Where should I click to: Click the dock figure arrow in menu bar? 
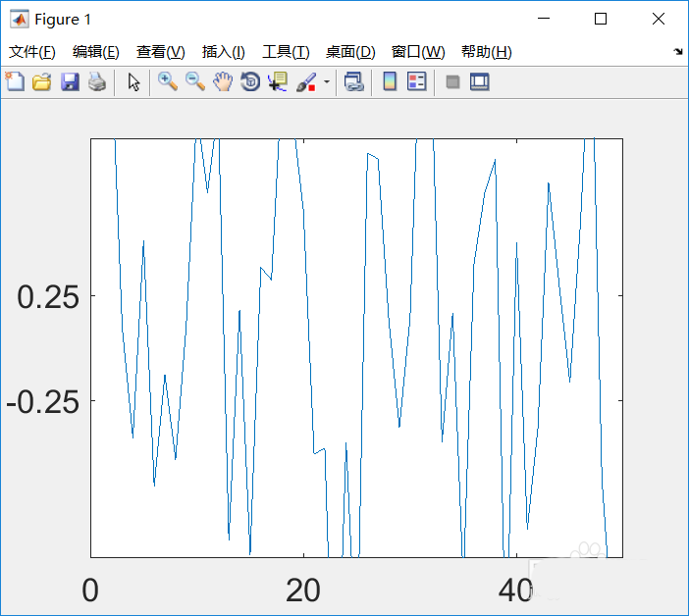[x=677, y=52]
